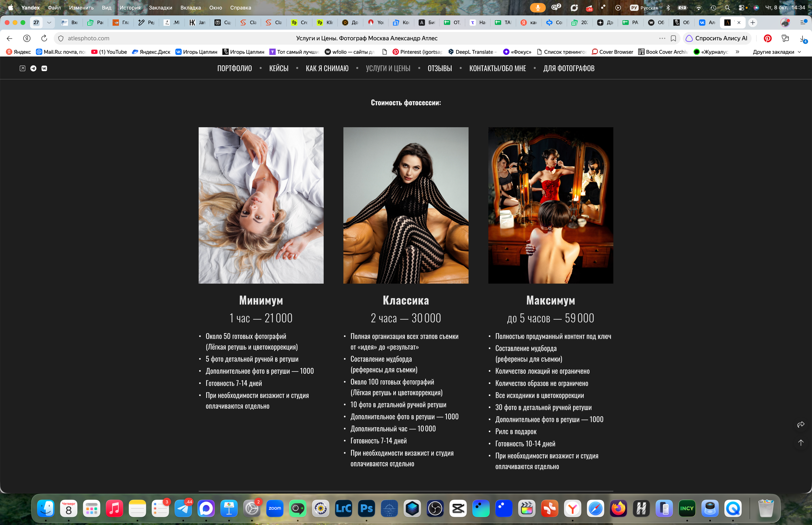The width and height of the screenshot is (812, 525).
Task: Show hidden bookmarks with the double chevron
Action: click(737, 52)
